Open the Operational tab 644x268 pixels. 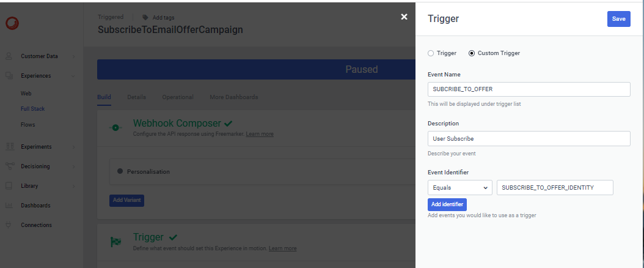coord(177,97)
